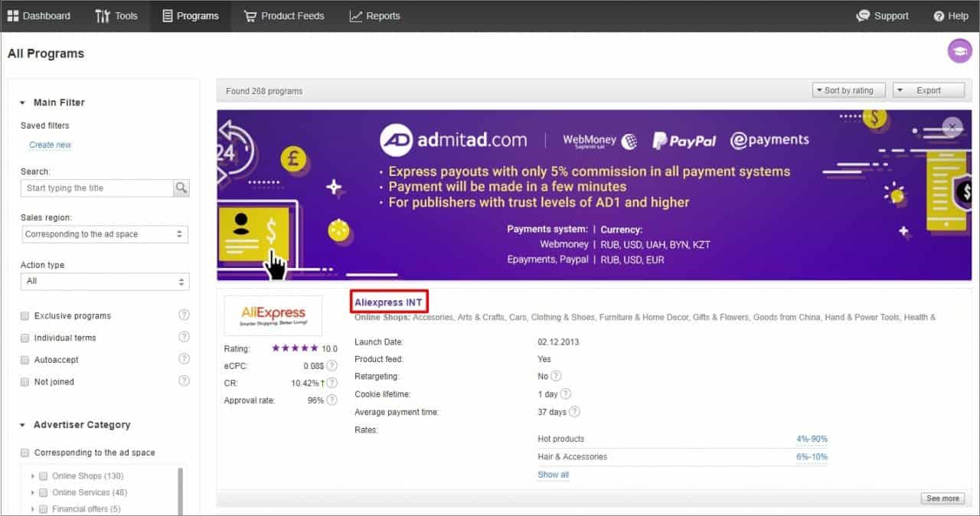Click the category list scrollbar

tap(181, 490)
